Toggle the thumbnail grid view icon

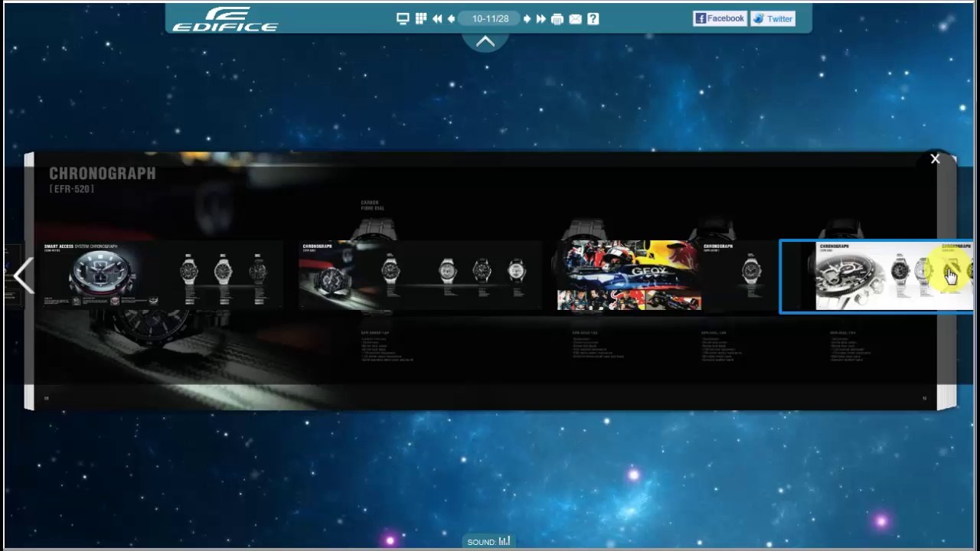click(x=420, y=19)
